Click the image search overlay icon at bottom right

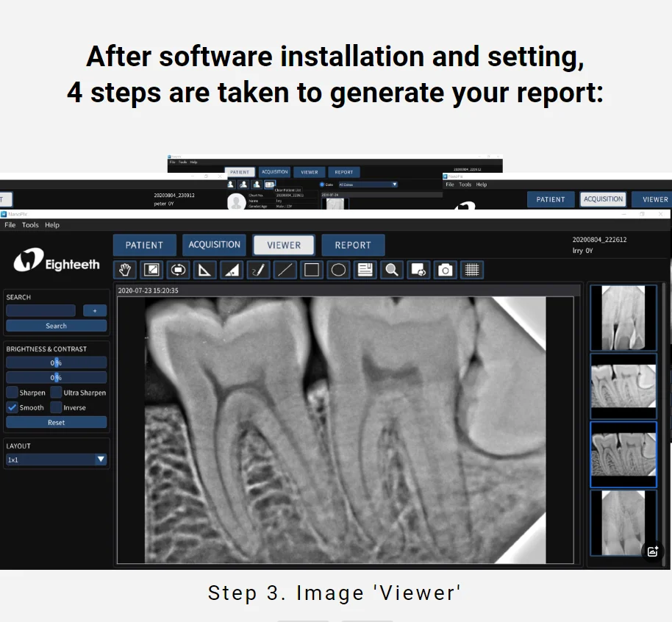point(652,551)
